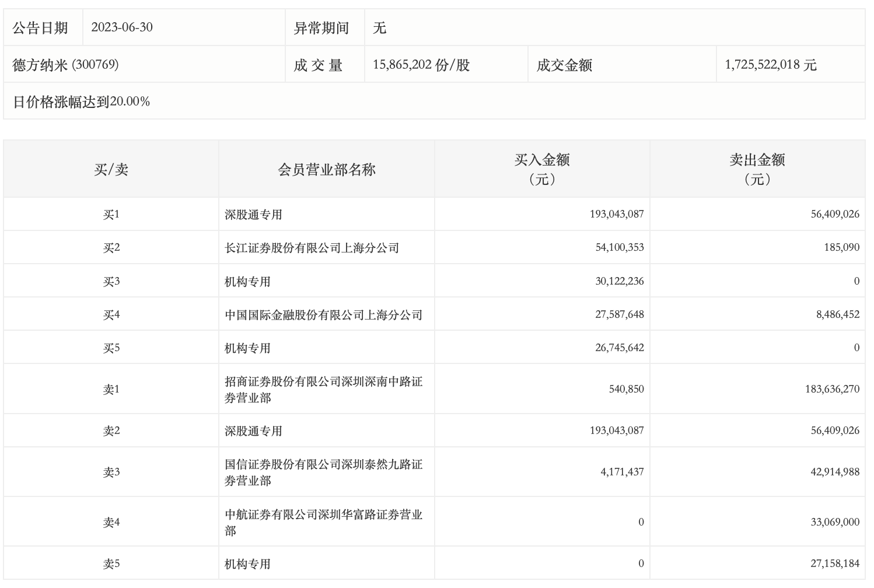Click 机构专用 in the 买3 row
Viewport: 874px width, 588px height.
[247, 282]
